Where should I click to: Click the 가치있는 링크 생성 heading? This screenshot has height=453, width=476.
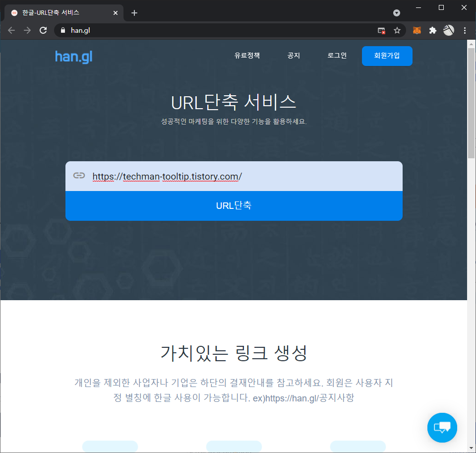coord(234,353)
